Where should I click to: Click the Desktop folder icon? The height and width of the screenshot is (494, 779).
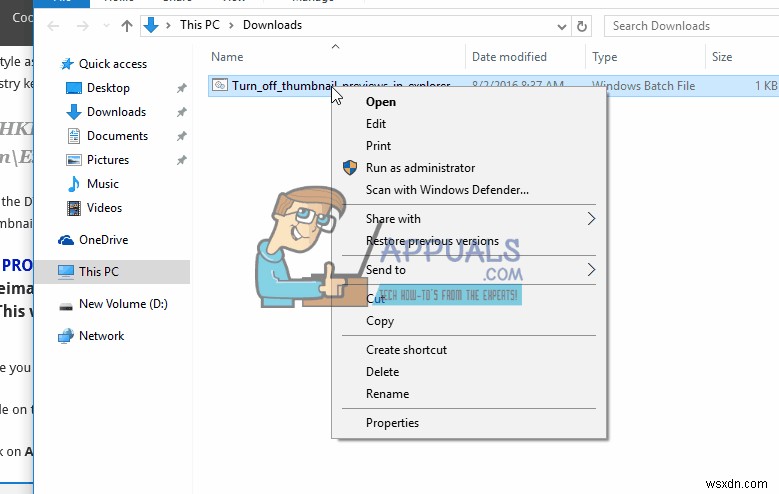pos(74,88)
